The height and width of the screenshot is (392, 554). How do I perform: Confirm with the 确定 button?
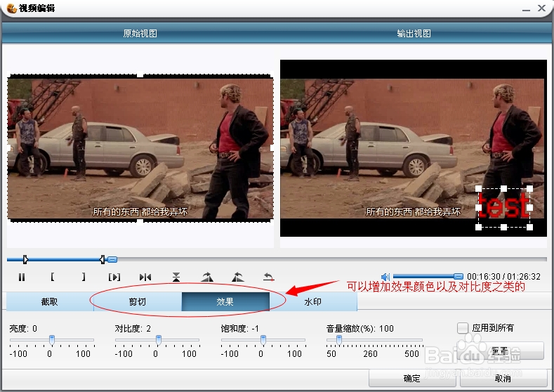tap(412, 379)
